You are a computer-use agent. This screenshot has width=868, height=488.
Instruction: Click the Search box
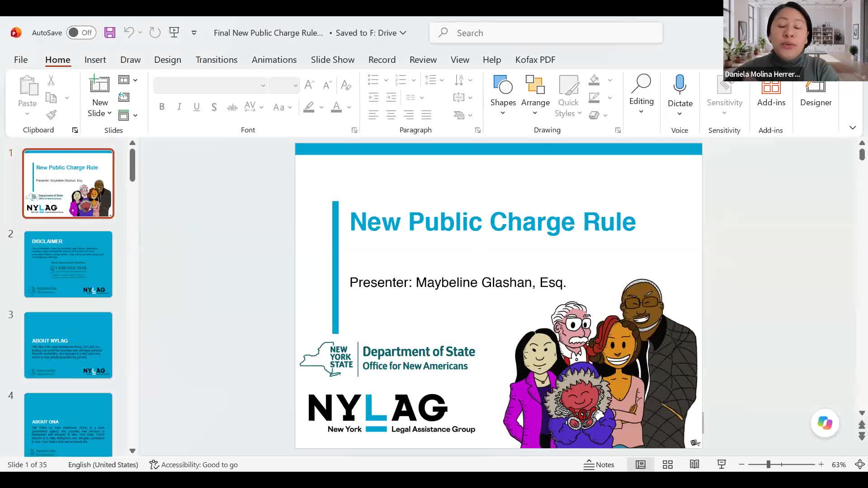click(546, 33)
